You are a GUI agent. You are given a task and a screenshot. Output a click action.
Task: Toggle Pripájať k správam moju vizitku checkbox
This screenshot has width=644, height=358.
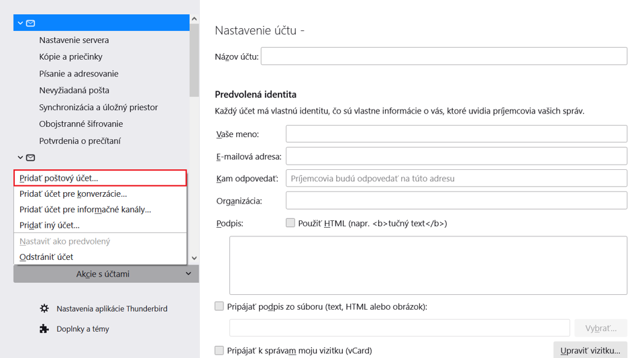click(x=219, y=350)
